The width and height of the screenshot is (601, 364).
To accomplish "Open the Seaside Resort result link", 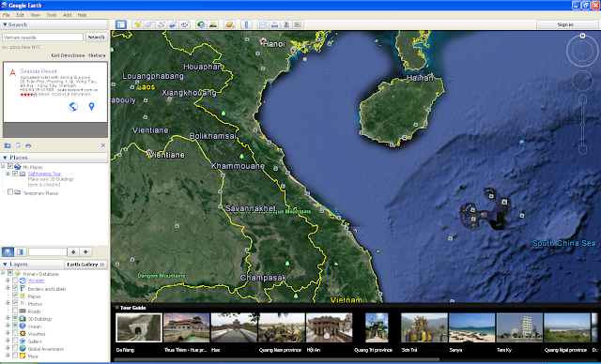I will tap(39, 71).
